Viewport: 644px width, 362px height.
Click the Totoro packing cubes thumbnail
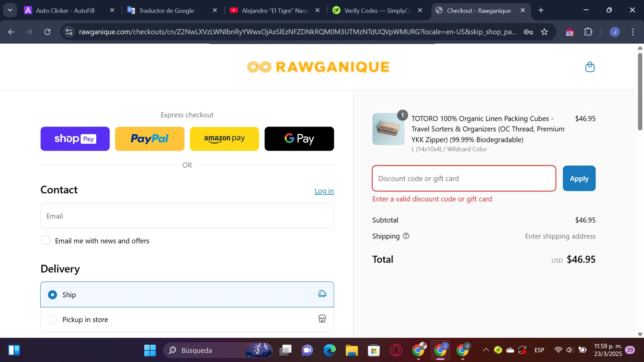click(389, 129)
